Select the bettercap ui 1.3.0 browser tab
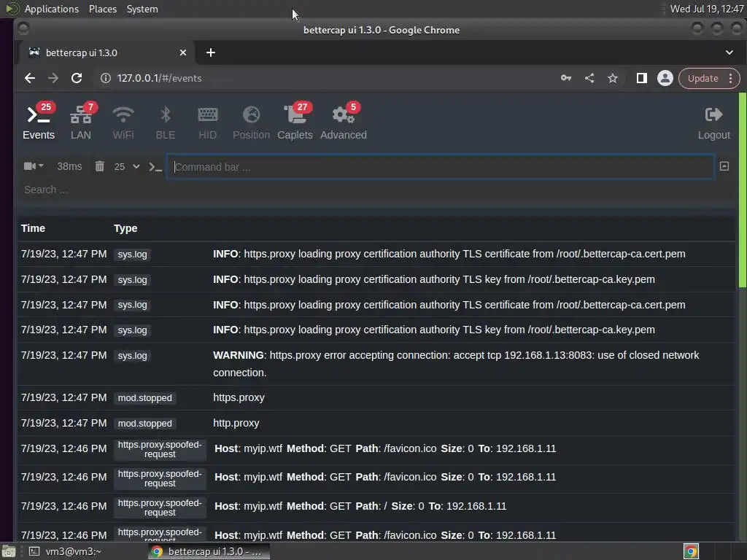747x560 pixels. [107, 52]
